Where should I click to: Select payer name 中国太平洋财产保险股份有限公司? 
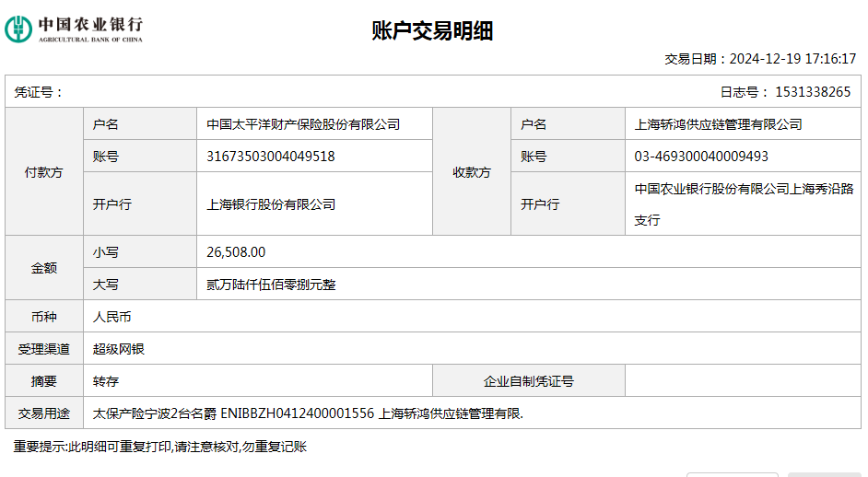coord(303,124)
